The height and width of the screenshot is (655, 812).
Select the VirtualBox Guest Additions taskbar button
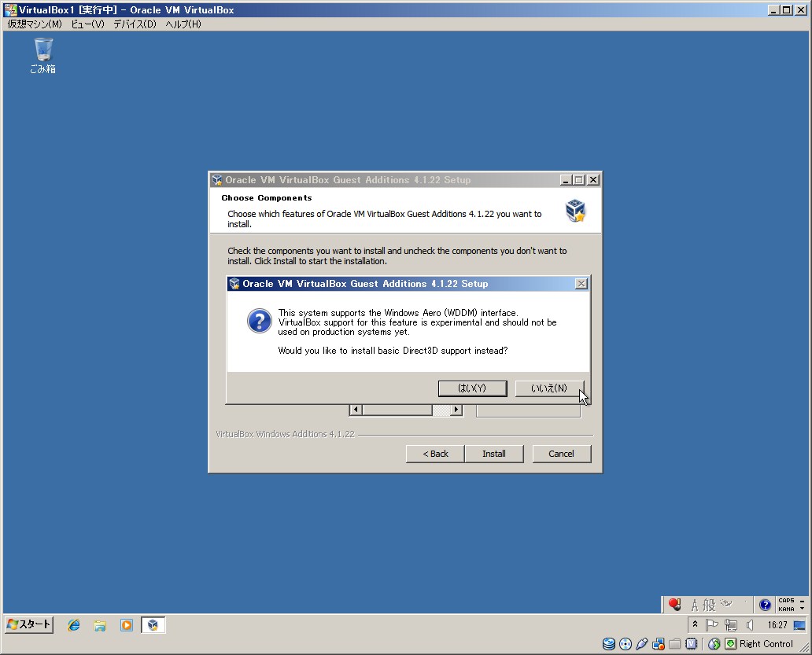point(153,625)
